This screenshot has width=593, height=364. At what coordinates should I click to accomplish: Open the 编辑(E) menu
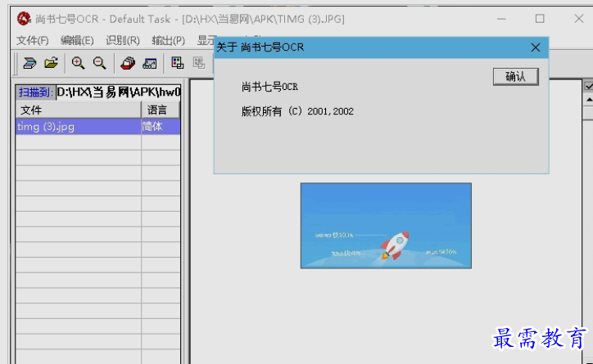tap(77, 40)
